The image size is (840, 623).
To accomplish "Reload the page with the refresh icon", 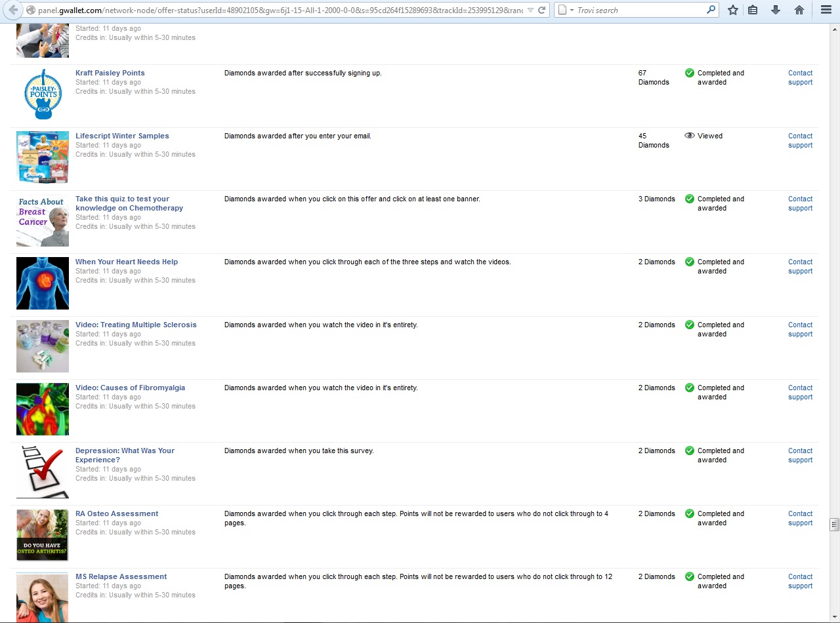I will coord(541,10).
